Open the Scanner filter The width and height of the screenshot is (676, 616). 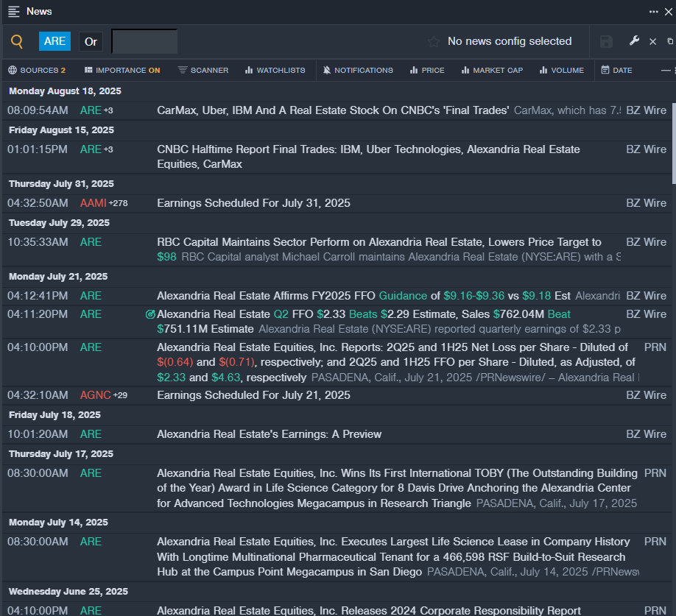203,70
